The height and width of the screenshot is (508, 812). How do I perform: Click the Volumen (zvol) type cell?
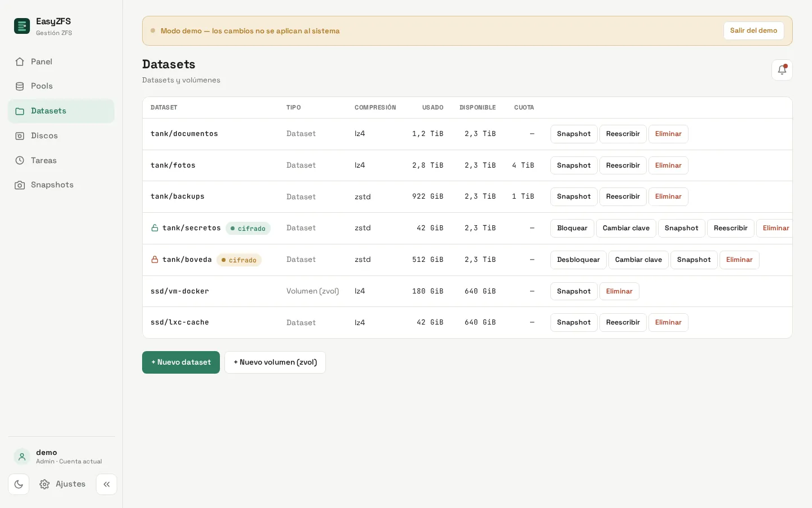pyautogui.click(x=312, y=291)
